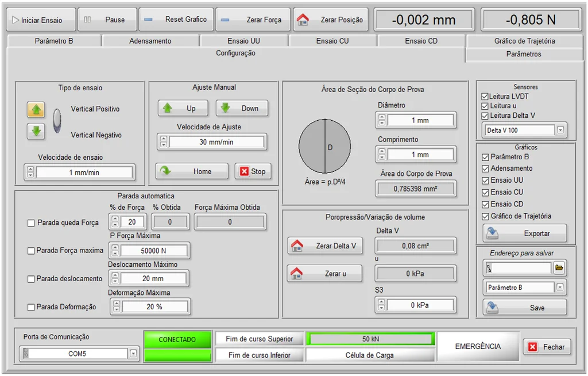
Task: Start the test with Iniciar Ensaio
Action: (x=41, y=20)
